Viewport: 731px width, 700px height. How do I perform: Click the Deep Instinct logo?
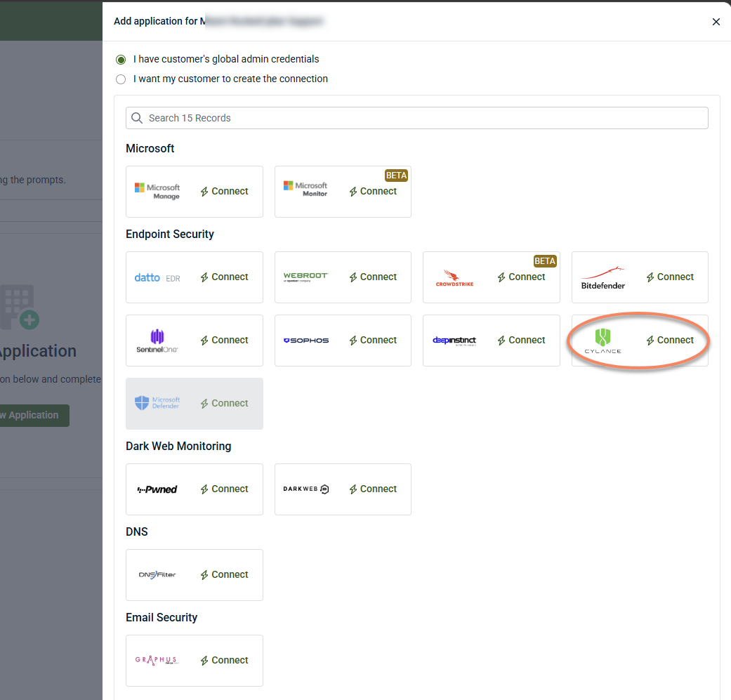454,341
